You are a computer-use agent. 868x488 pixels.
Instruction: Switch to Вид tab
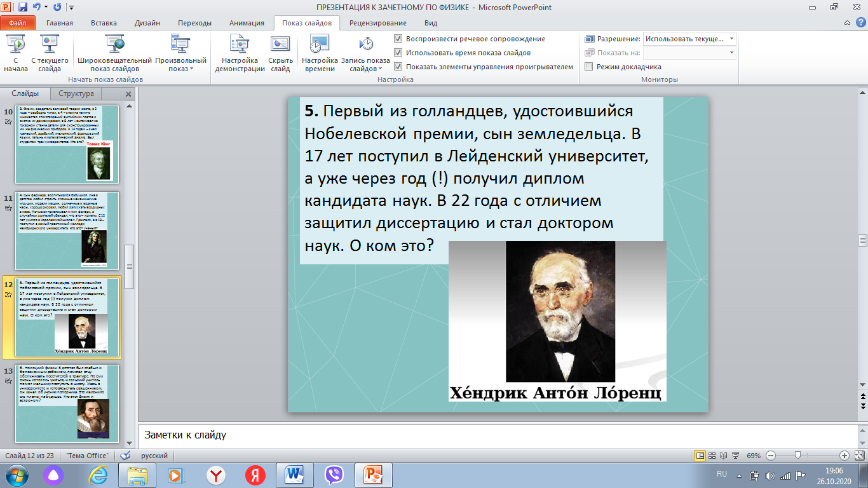[431, 23]
